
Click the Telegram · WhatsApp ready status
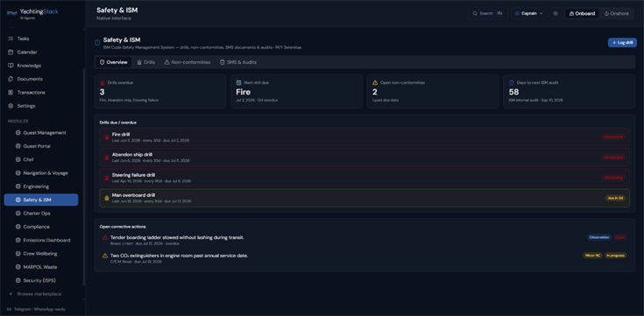[x=36, y=309]
